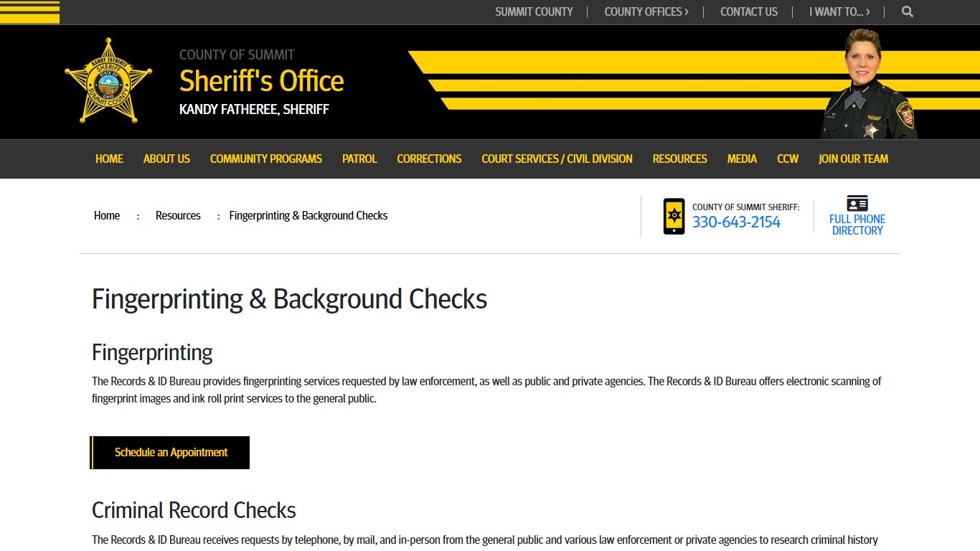Click the Fingerprinting & Background Checks page heading
Image resolution: width=980 pixels, height=551 pixels.
pos(290,299)
